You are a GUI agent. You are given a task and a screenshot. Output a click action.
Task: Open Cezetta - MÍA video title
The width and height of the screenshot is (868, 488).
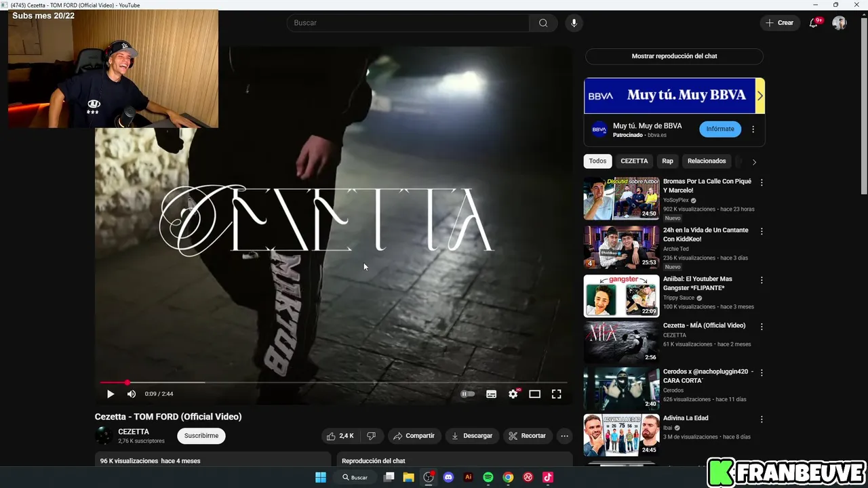pyautogui.click(x=704, y=325)
